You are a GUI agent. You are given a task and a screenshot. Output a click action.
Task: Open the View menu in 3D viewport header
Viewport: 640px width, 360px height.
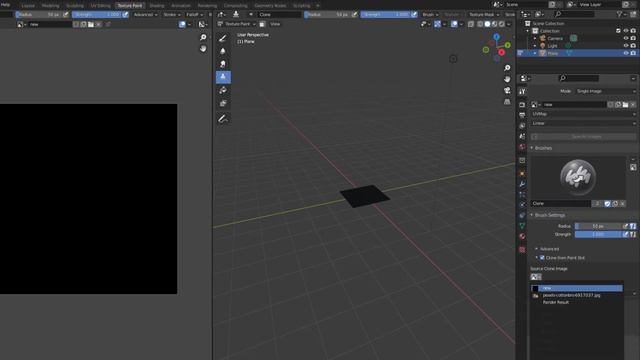click(275, 24)
